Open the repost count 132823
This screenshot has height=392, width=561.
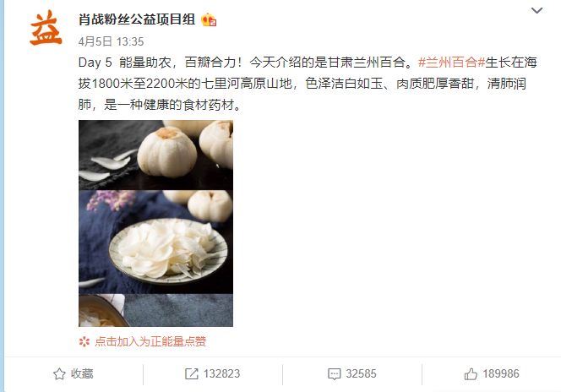(x=222, y=374)
